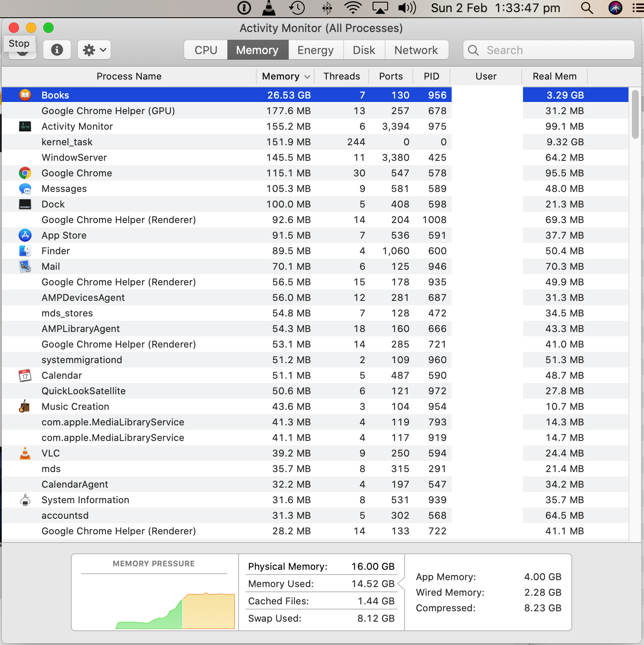644x645 pixels.
Task: Open Spotlight search
Action: click(x=587, y=8)
